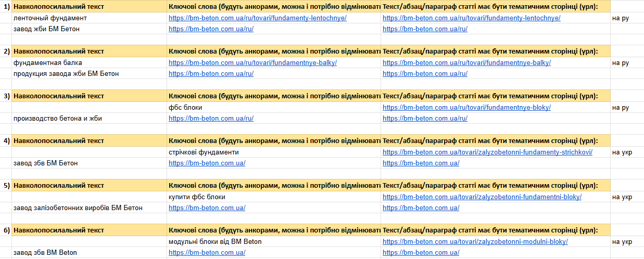Select the cell 'производство бетона и жби'
The image size is (644, 259).
click(89, 119)
